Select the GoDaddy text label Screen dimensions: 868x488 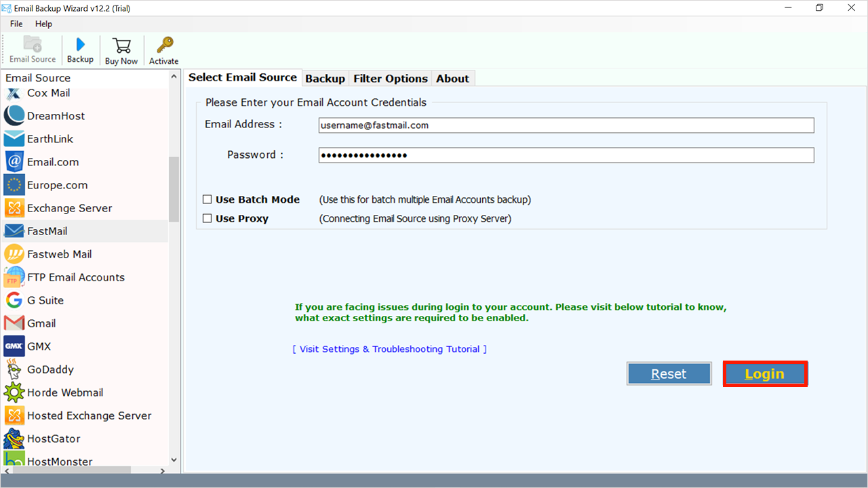tap(50, 369)
